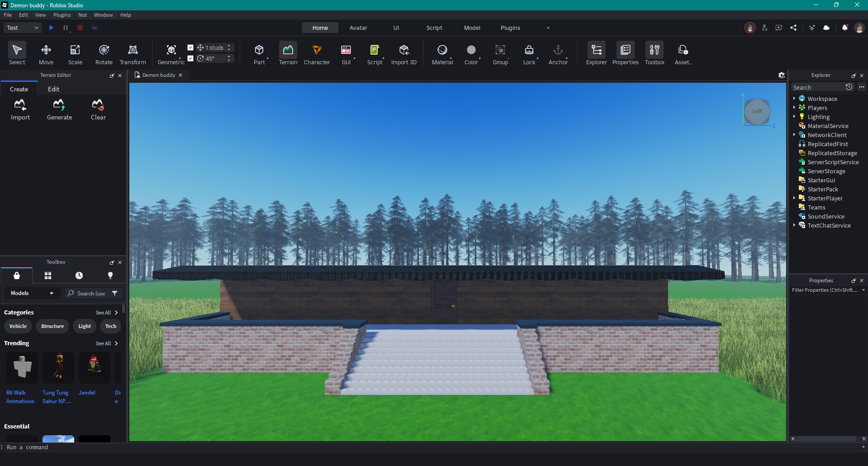Select the Rotate tool

pyautogui.click(x=104, y=54)
